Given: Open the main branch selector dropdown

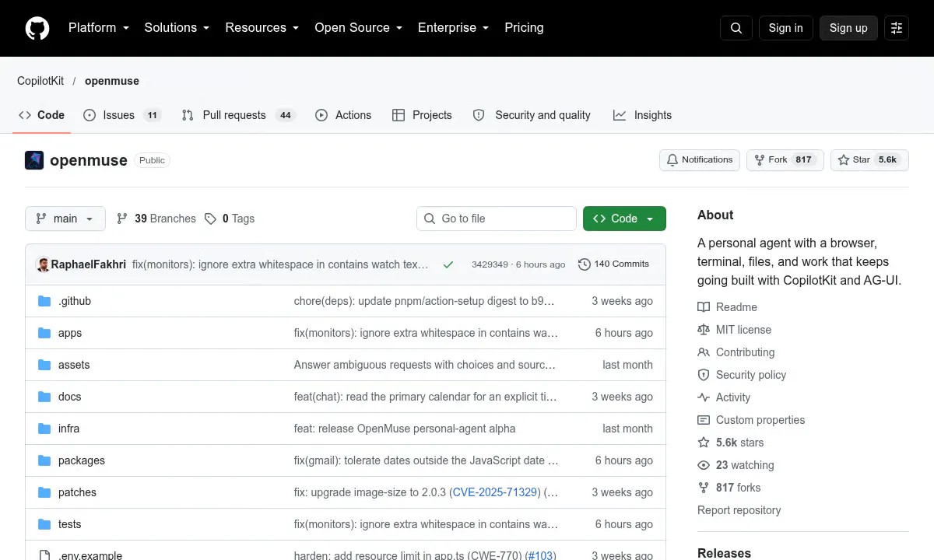Looking at the screenshot, I should coord(65,219).
